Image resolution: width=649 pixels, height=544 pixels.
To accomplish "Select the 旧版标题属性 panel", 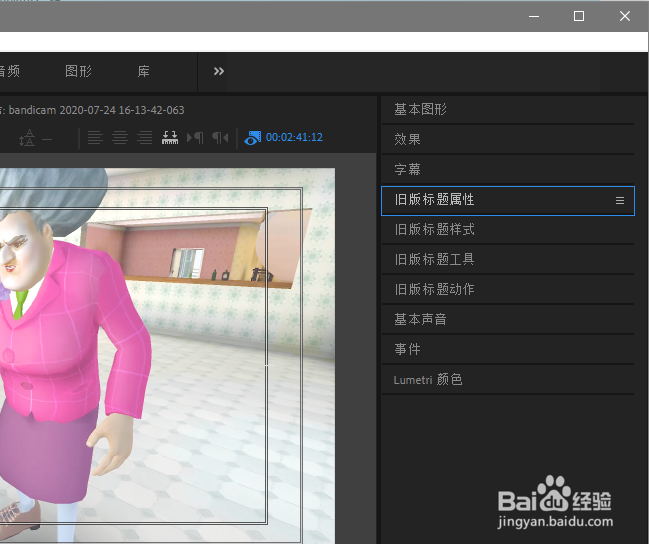I will pos(507,201).
